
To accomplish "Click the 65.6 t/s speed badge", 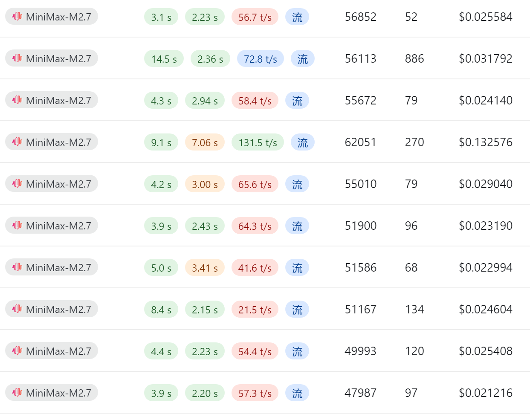I will click(x=255, y=184).
